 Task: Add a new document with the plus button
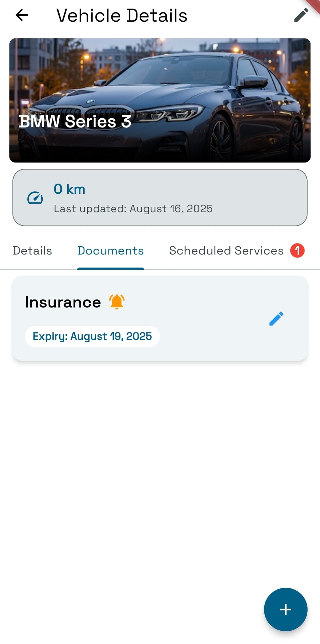point(285,609)
